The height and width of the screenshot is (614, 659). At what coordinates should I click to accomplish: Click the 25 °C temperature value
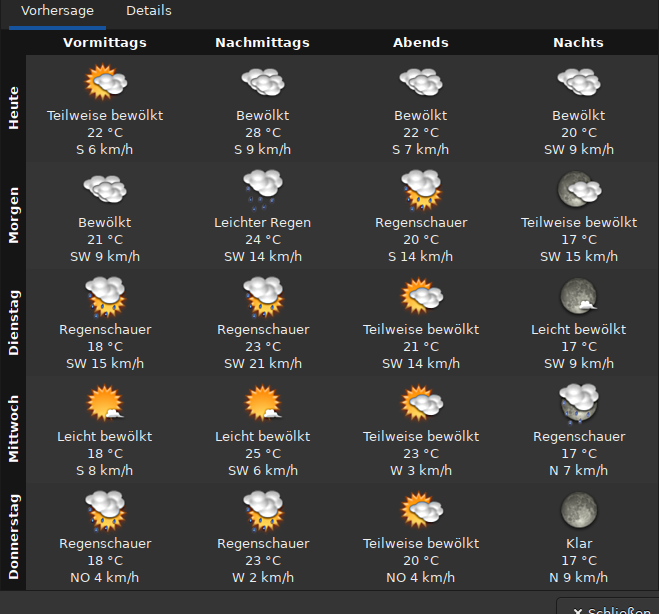point(263,453)
